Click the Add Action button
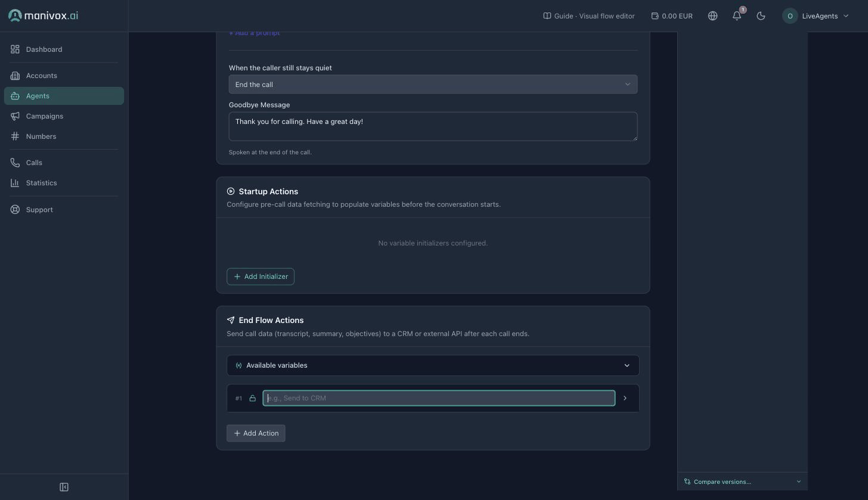The height and width of the screenshot is (500, 868). (x=256, y=433)
